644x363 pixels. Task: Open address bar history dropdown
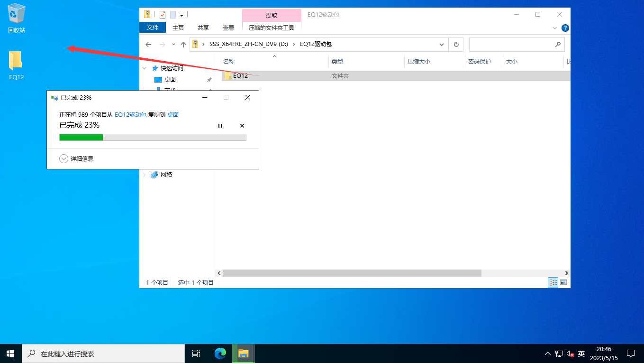tap(442, 45)
